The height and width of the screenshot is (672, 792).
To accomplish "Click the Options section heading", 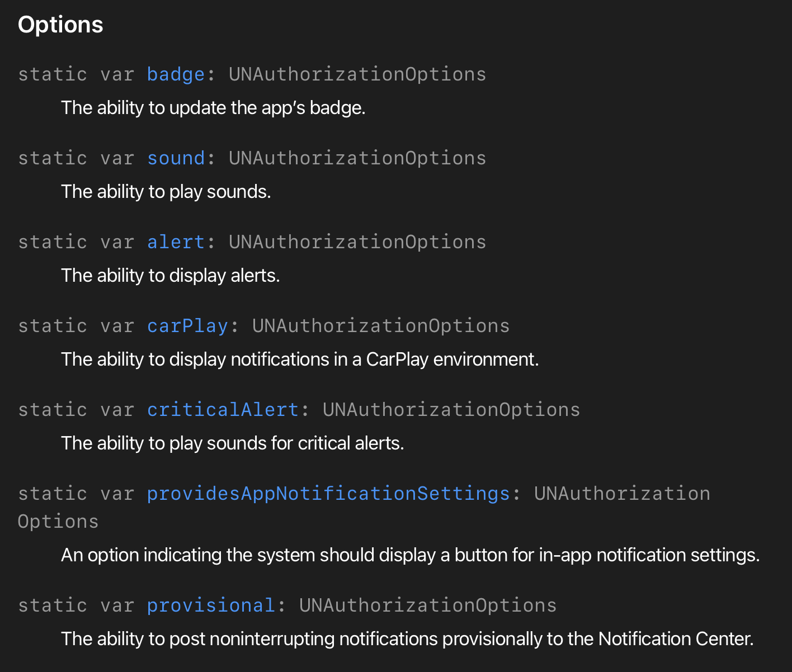I will click(x=60, y=25).
